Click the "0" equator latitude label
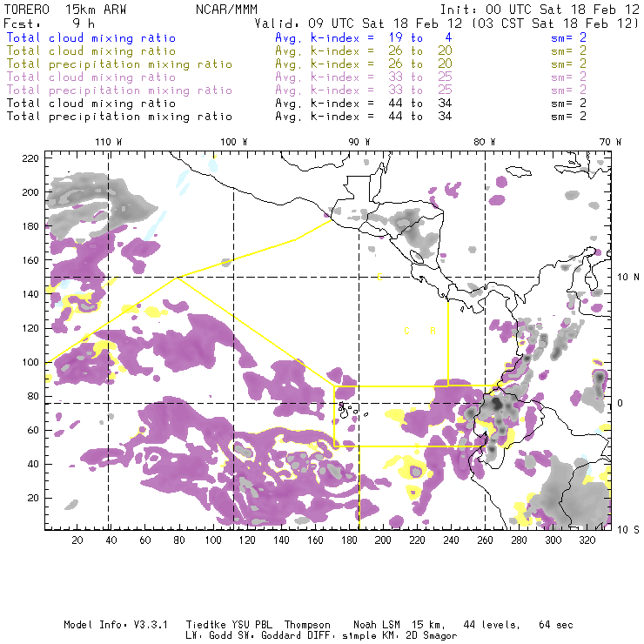The height and width of the screenshot is (644, 644). tap(620, 404)
